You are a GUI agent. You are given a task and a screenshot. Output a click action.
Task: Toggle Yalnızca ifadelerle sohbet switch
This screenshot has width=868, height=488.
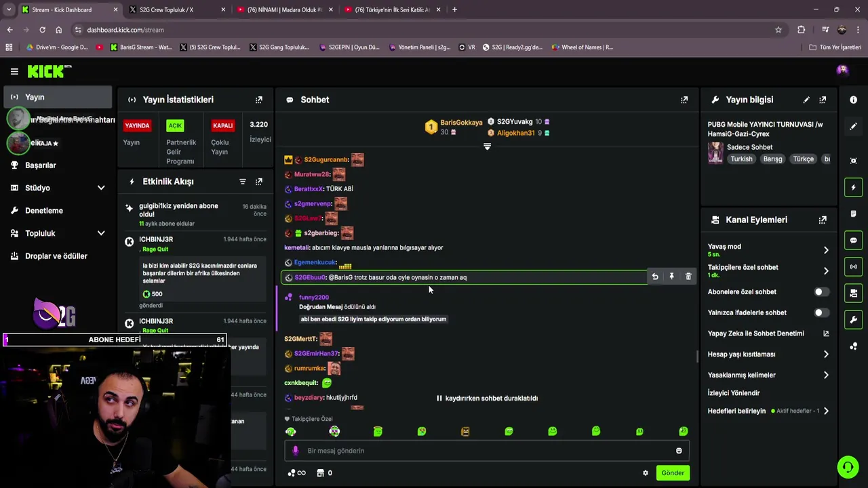click(x=821, y=312)
